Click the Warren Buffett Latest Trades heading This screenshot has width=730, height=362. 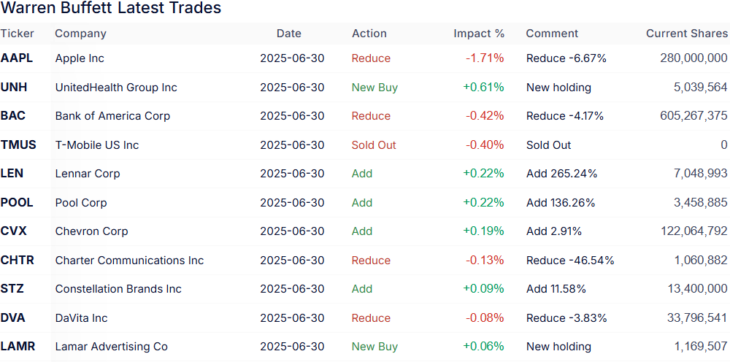(x=111, y=8)
